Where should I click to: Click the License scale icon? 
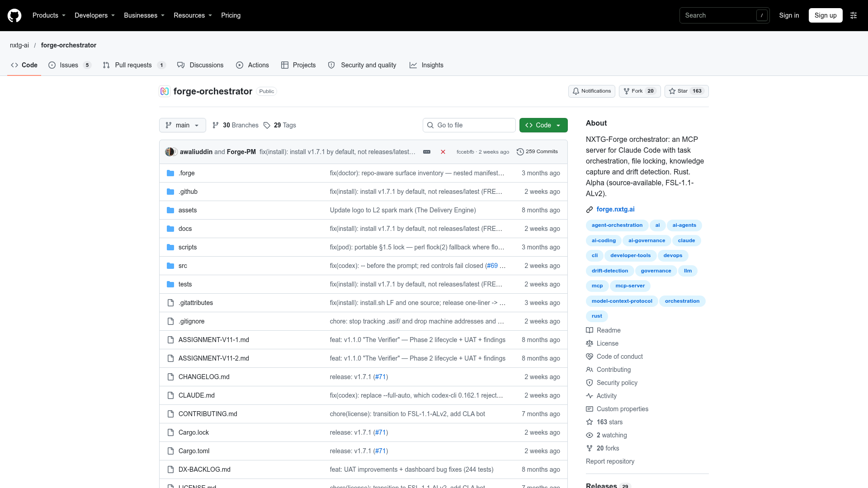point(590,343)
